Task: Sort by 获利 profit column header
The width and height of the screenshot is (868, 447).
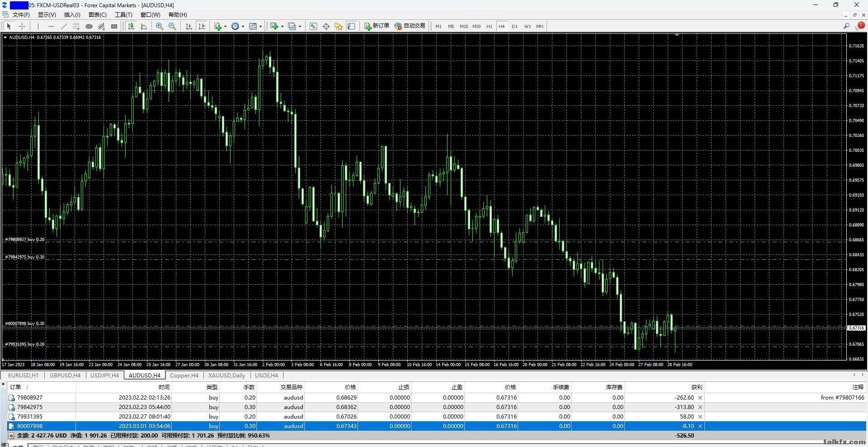Action: [664, 387]
